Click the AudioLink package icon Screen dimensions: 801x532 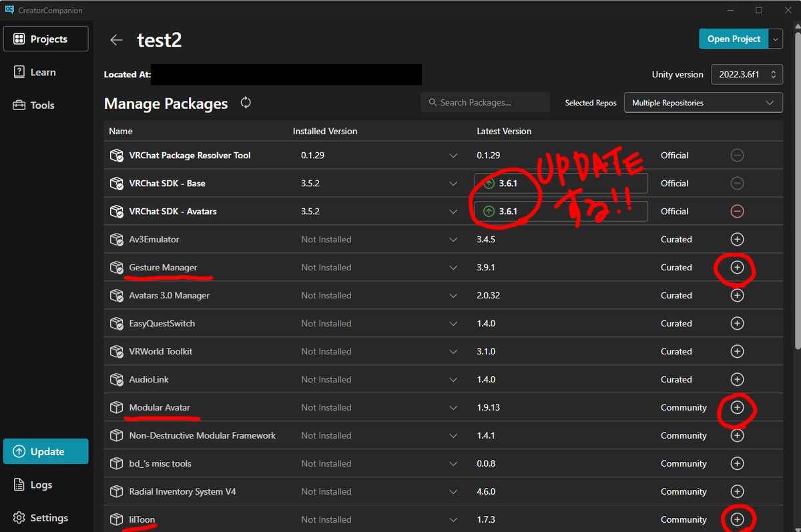pos(117,379)
